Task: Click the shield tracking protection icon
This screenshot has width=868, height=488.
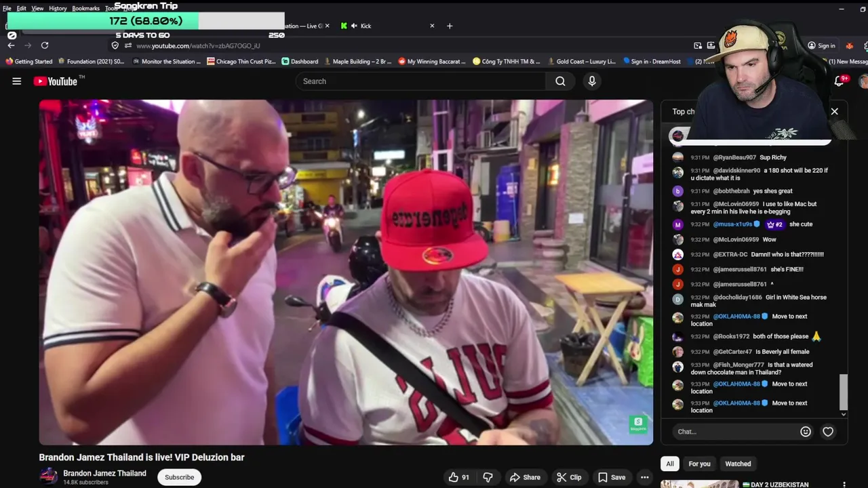Action: (115, 45)
